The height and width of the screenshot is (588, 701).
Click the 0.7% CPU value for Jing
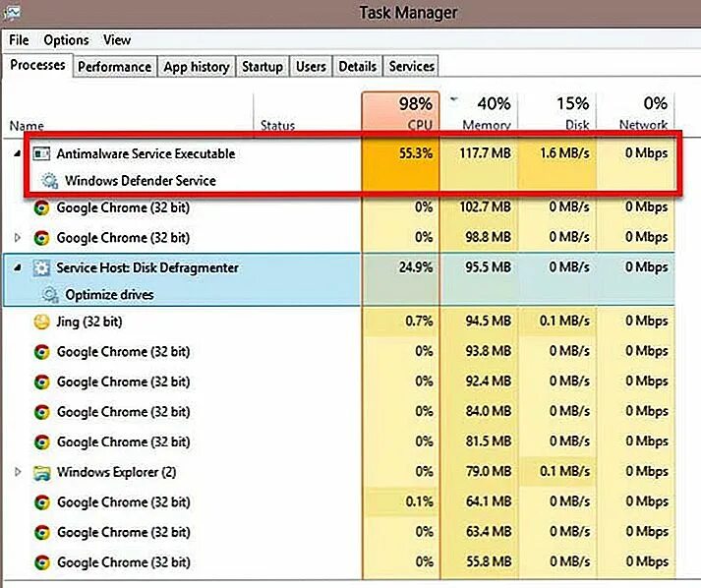(x=419, y=322)
